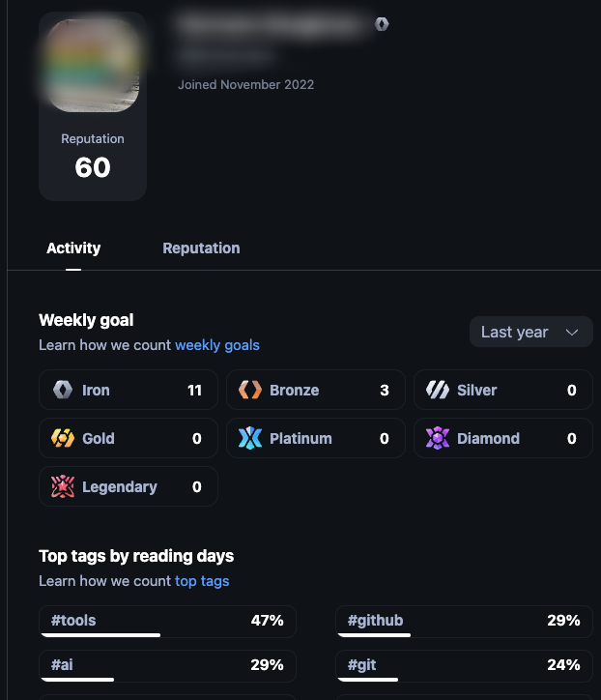The image size is (601, 700).
Task: Click the Silver badge icon
Action: click(438, 391)
